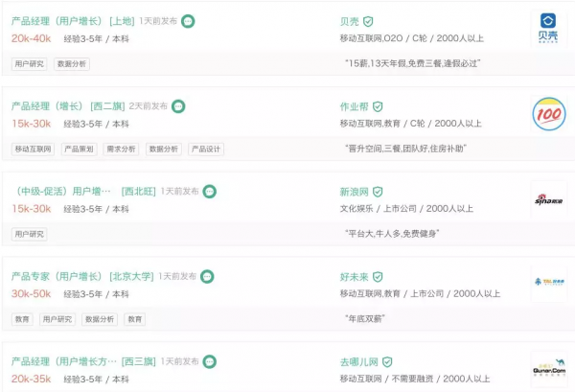Select 用户研究 tag on 贝壳 job

tap(30, 64)
